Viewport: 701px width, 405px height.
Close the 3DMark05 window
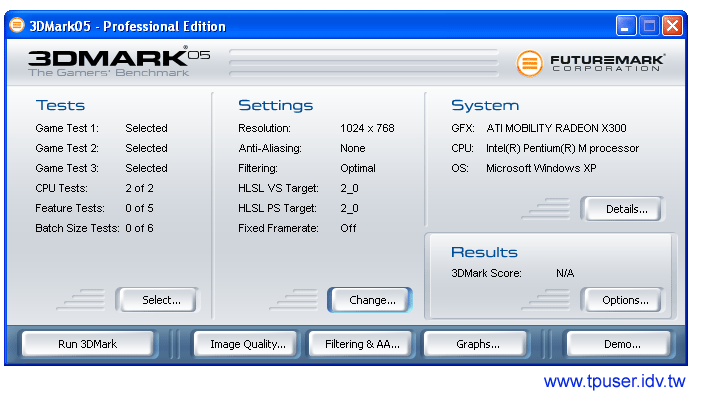[673, 26]
